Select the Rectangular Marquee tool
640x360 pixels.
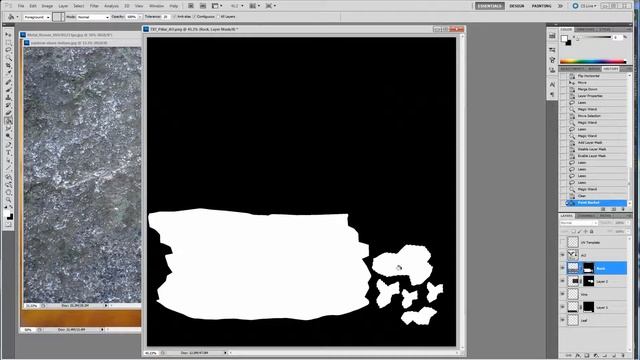tap(9, 42)
